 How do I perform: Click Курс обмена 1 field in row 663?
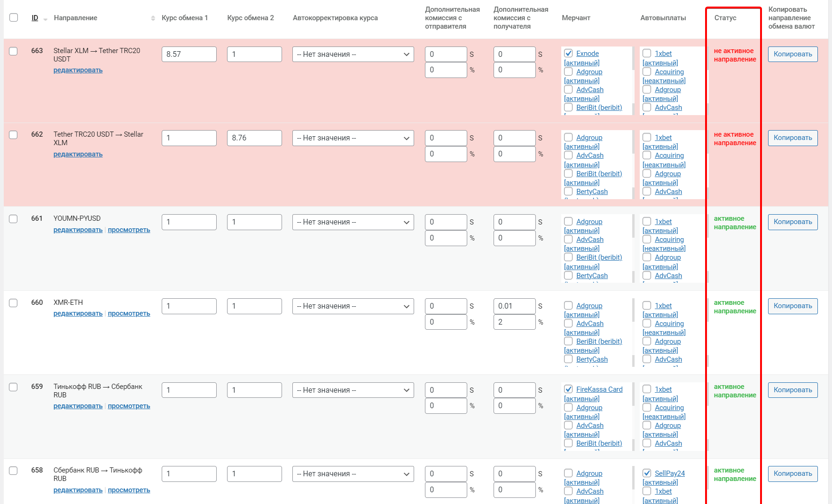point(189,54)
